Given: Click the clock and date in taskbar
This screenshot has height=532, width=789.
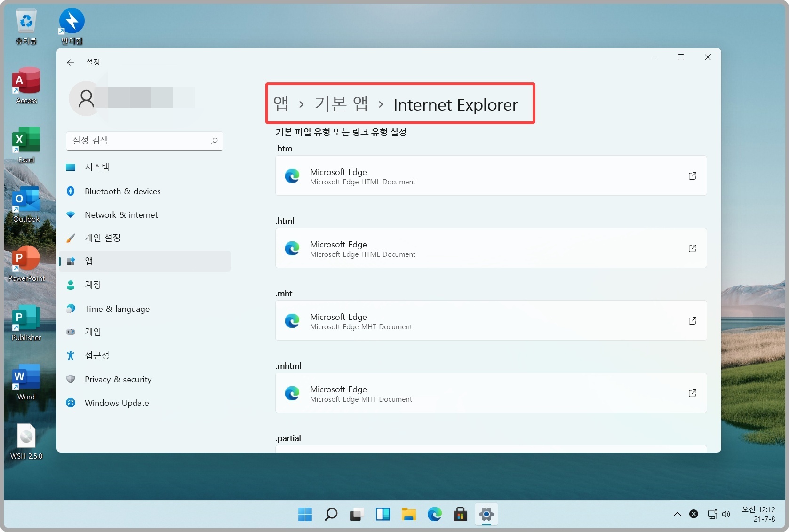Looking at the screenshot, I should (x=758, y=514).
